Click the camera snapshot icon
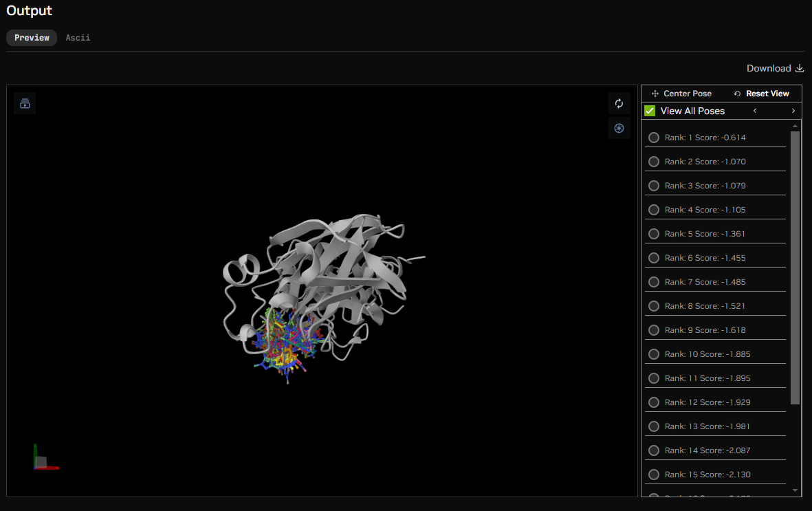Screen dimensions: 812x511 click(x=619, y=128)
